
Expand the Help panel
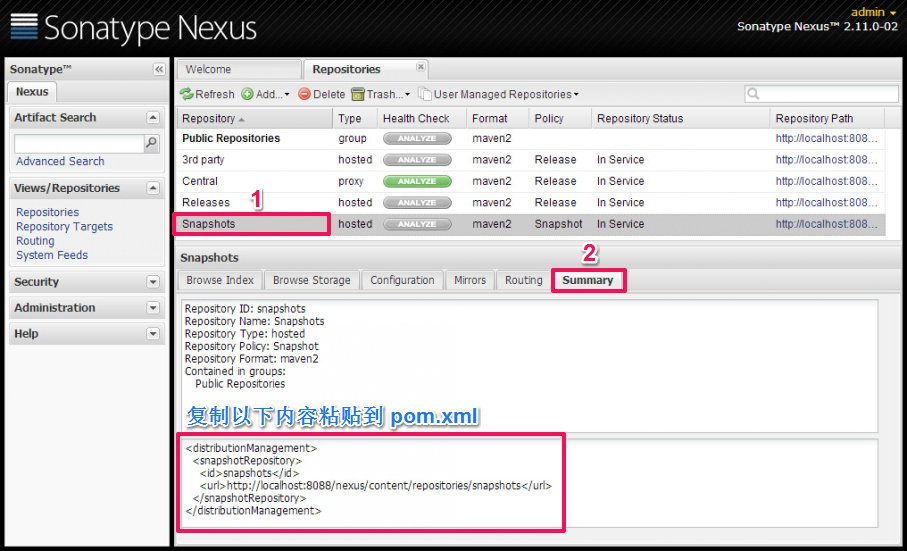153,334
